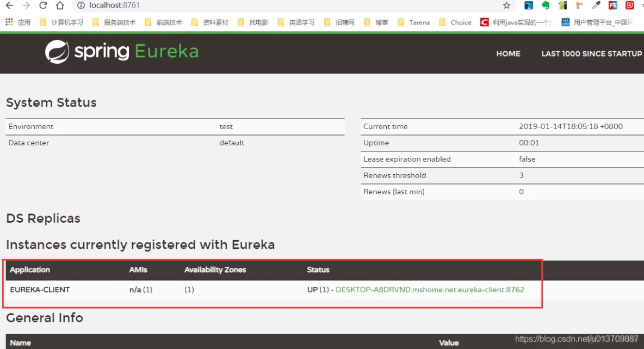Open the 计算机学习 bookmark folder
644x349 pixels.
(61, 22)
